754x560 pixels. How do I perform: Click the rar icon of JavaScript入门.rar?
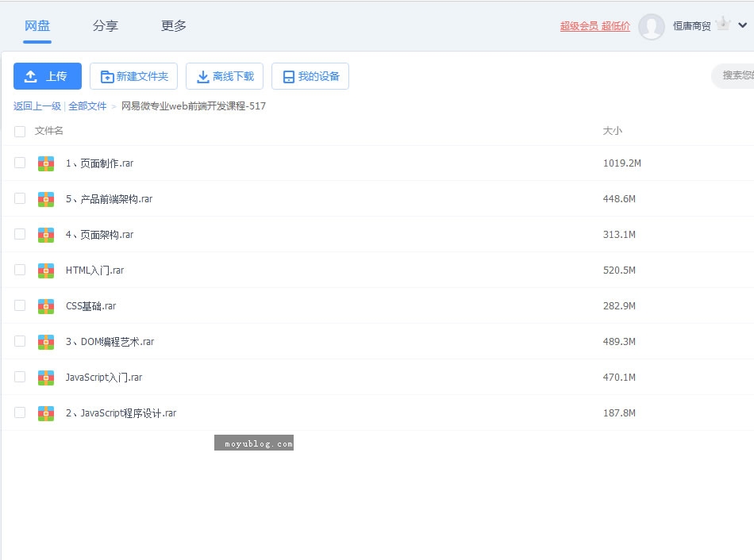click(x=46, y=378)
